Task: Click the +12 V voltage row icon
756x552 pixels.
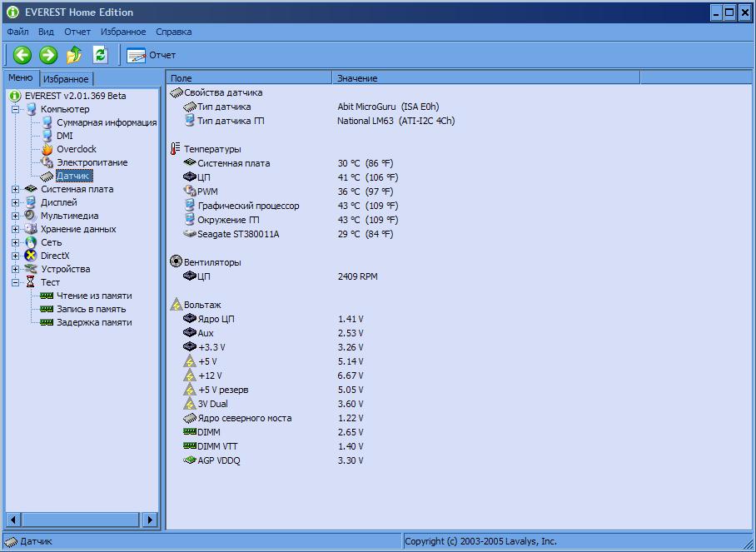Action: click(190, 375)
